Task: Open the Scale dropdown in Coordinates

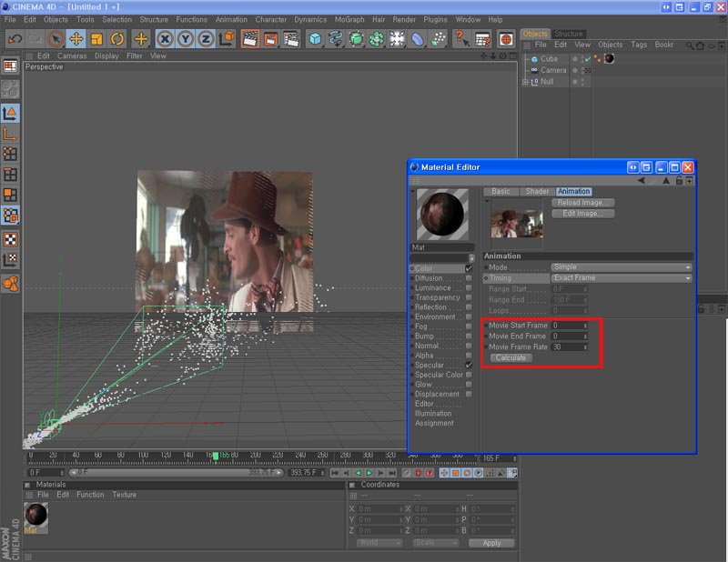Action: point(436,543)
